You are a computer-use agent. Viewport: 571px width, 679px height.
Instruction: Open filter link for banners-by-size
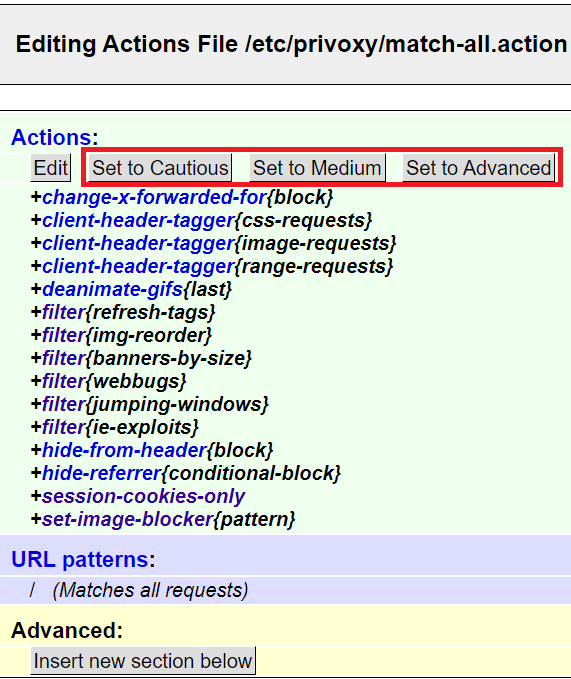pyautogui.click(x=64, y=358)
